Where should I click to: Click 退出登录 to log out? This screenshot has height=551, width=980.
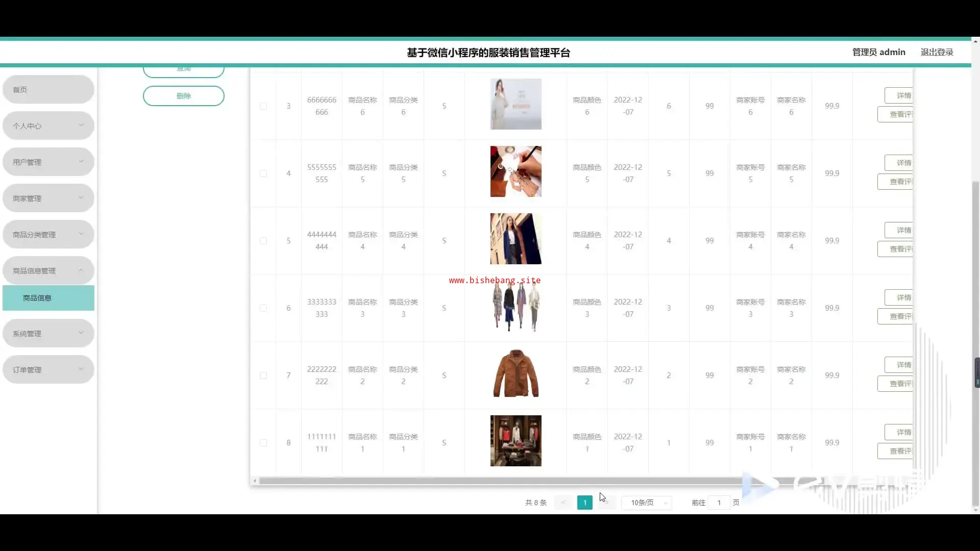[937, 52]
